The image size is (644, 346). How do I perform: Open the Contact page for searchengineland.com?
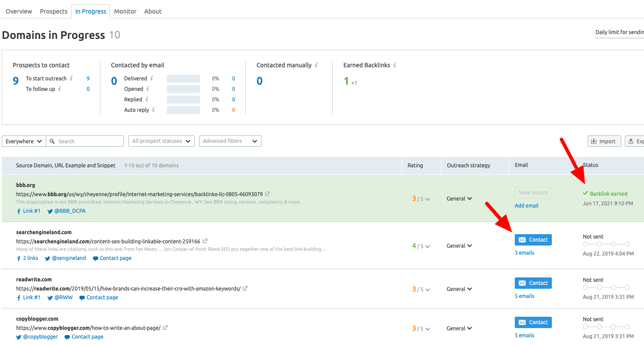112,258
